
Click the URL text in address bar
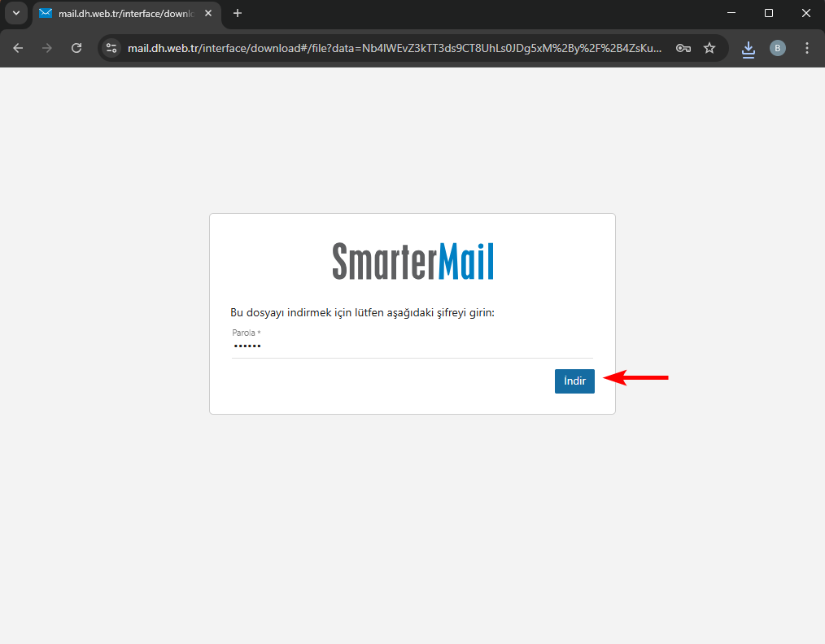click(x=395, y=48)
